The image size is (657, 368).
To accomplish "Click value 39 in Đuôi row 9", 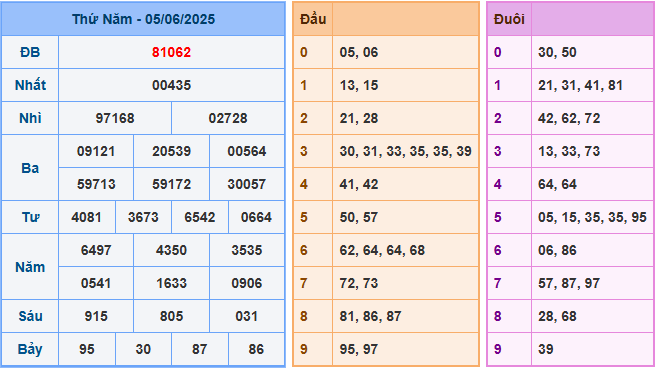I will point(546,349).
